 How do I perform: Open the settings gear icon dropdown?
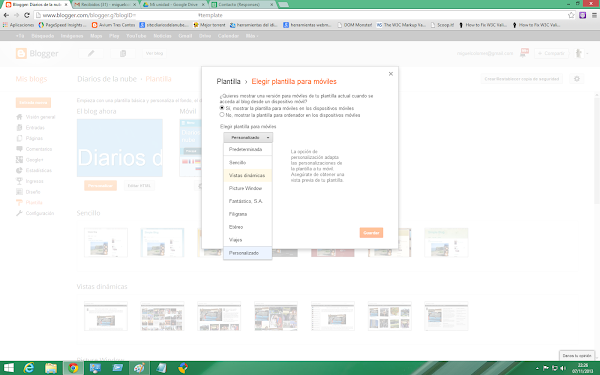coord(577,79)
